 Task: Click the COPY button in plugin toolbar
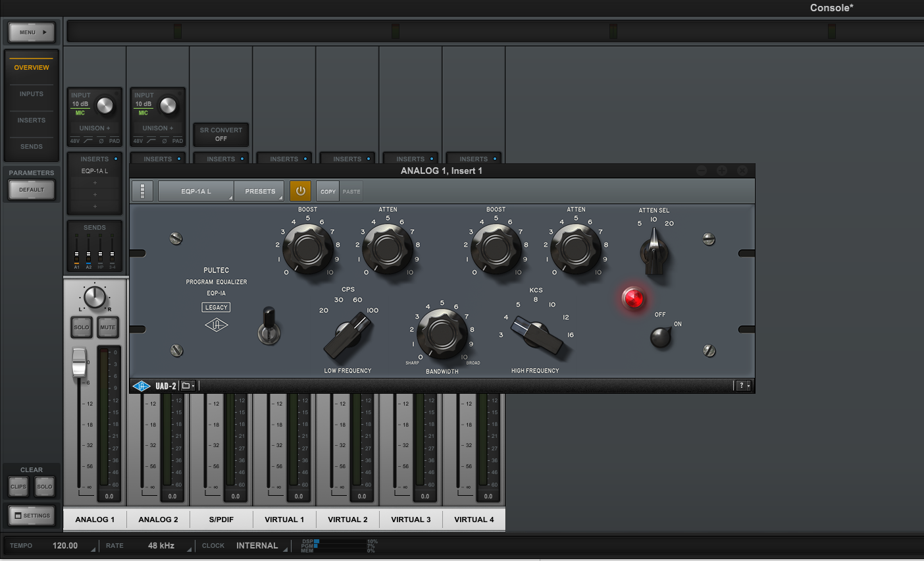(x=328, y=192)
